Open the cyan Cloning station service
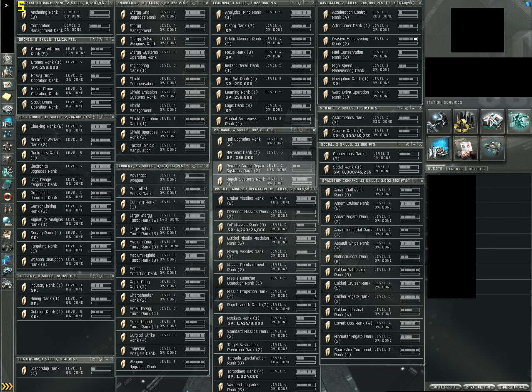This screenshot has width=532, height=392. [x=519, y=122]
